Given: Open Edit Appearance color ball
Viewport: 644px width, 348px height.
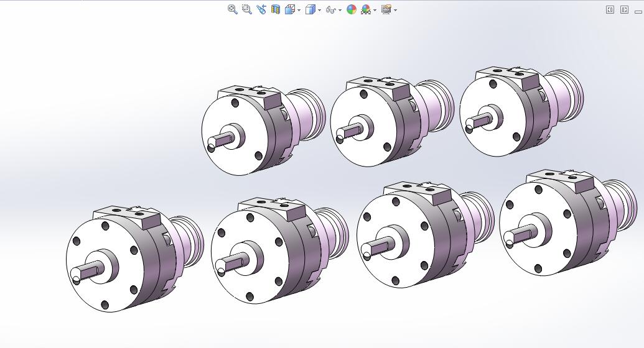Looking at the screenshot, I should [352, 9].
